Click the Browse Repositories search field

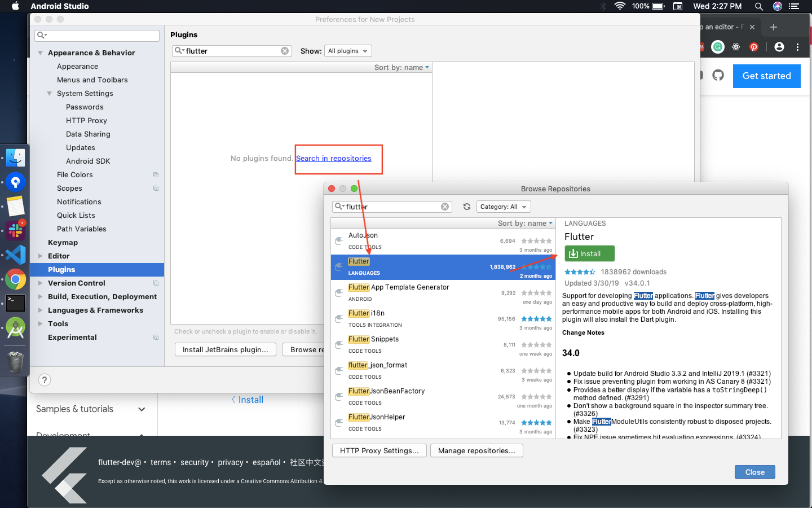pos(392,207)
